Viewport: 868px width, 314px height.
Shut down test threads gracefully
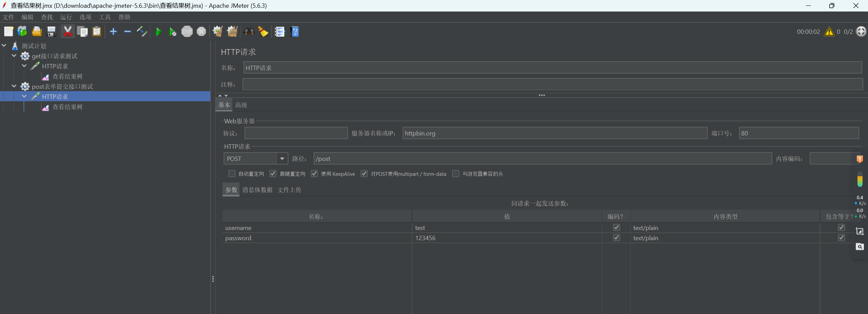tap(201, 32)
